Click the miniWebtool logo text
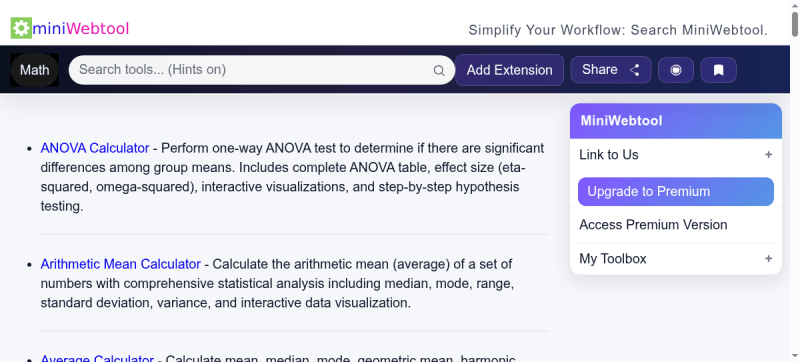The width and height of the screenshot is (800, 362). [x=81, y=29]
